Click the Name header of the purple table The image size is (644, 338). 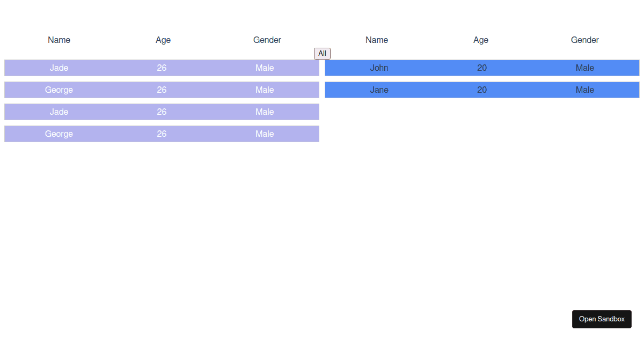pos(59,40)
